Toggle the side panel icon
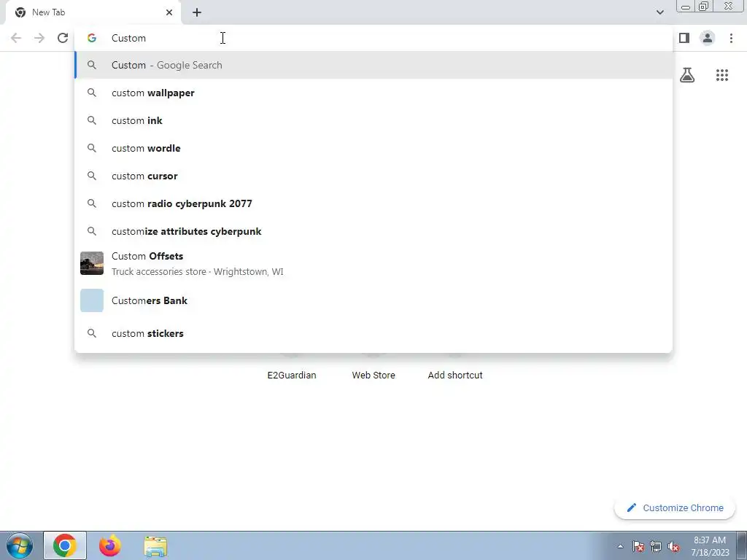This screenshot has width=747, height=560. 684,38
